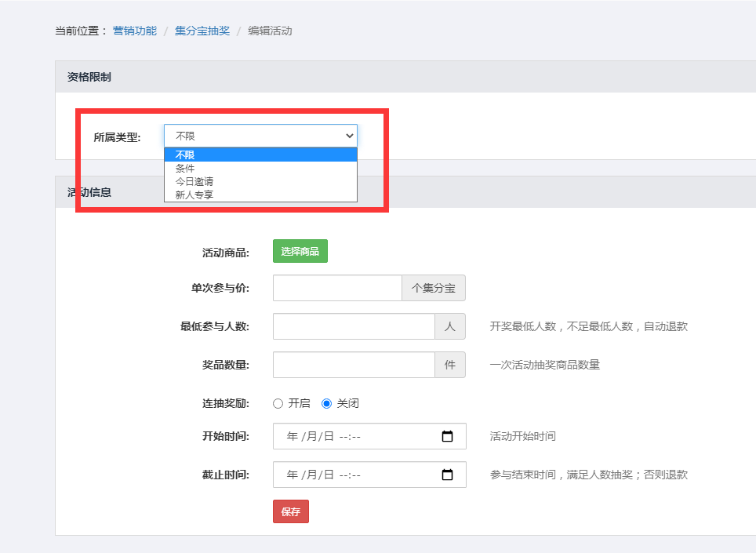Click the 奖品数量 input field
This screenshot has width=756, height=553.
click(x=354, y=365)
